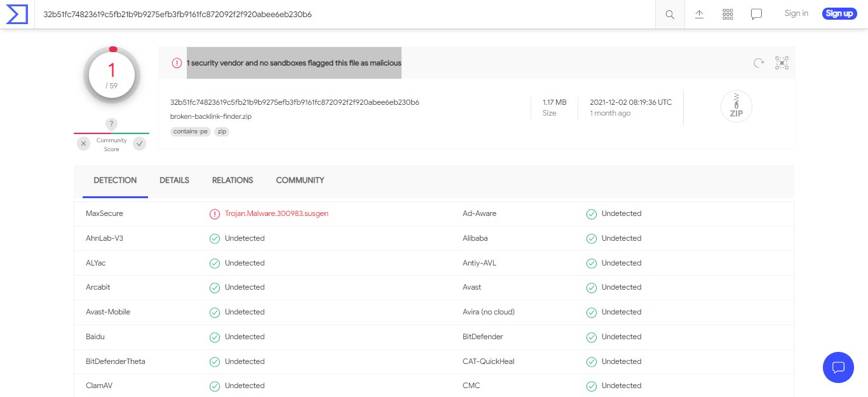Image resolution: width=868 pixels, height=397 pixels.
Task: Select the Avira (no cloud) vendor name
Action: (x=489, y=312)
